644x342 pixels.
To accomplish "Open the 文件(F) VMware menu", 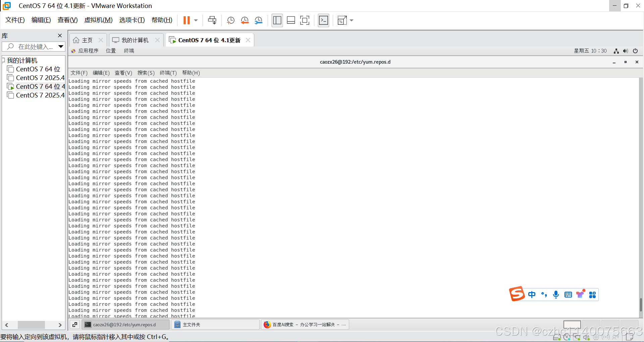I will pyautogui.click(x=15, y=20).
